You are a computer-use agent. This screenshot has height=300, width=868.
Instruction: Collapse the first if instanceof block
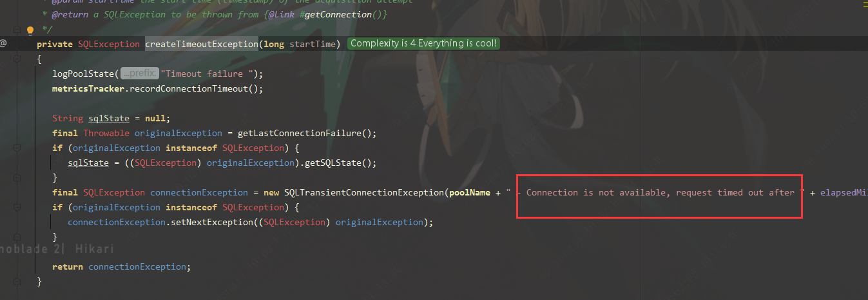(x=17, y=148)
